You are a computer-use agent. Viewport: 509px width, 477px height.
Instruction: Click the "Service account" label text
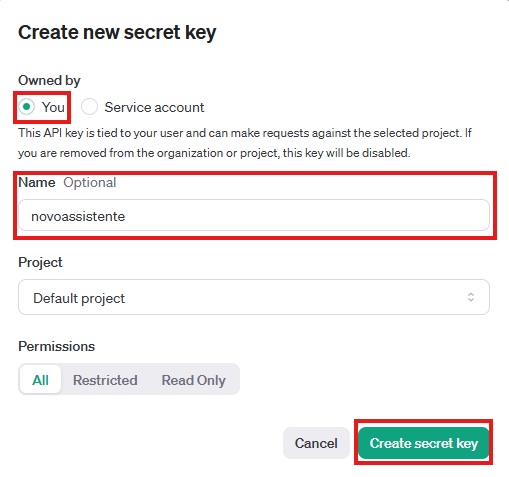click(x=154, y=107)
